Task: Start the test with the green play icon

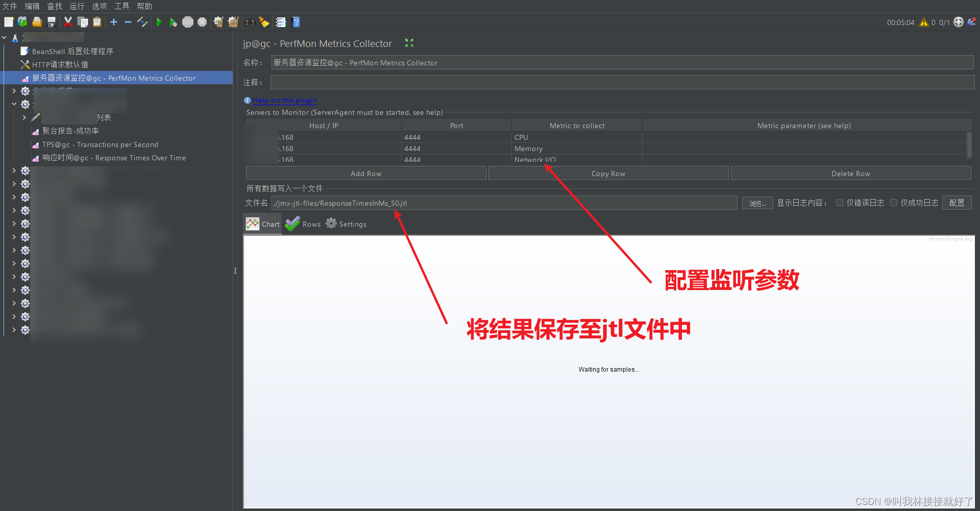Action: coord(159,22)
